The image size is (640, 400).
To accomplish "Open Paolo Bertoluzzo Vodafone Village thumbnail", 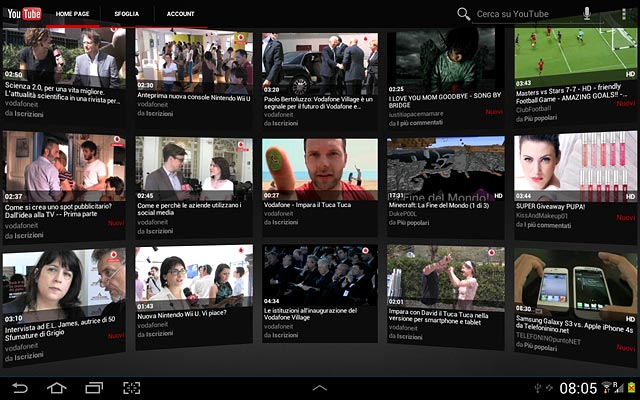I will pos(320,63).
